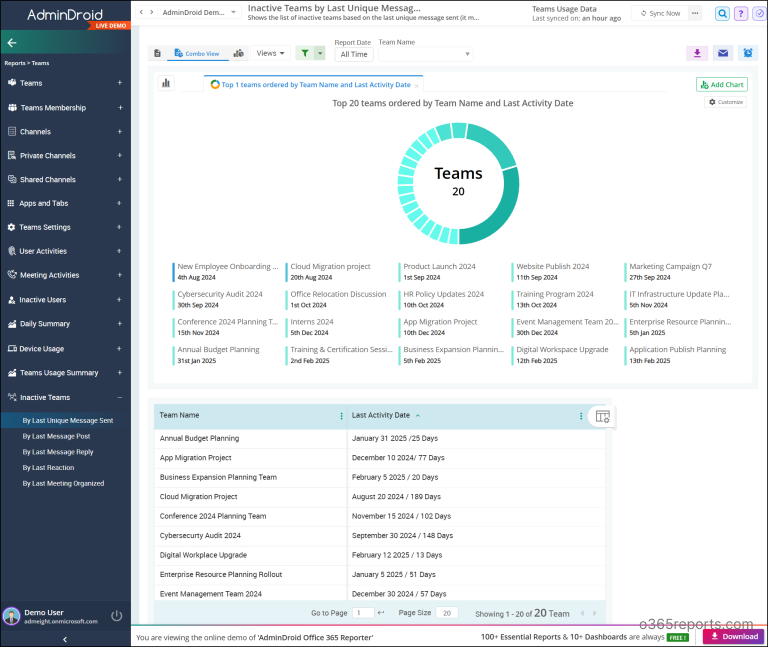Click the Go to Page input field
768x647 pixels.
tap(363, 613)
